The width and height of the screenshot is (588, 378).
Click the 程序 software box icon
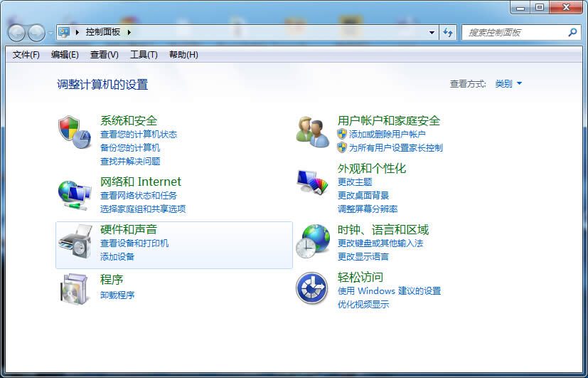74,288
